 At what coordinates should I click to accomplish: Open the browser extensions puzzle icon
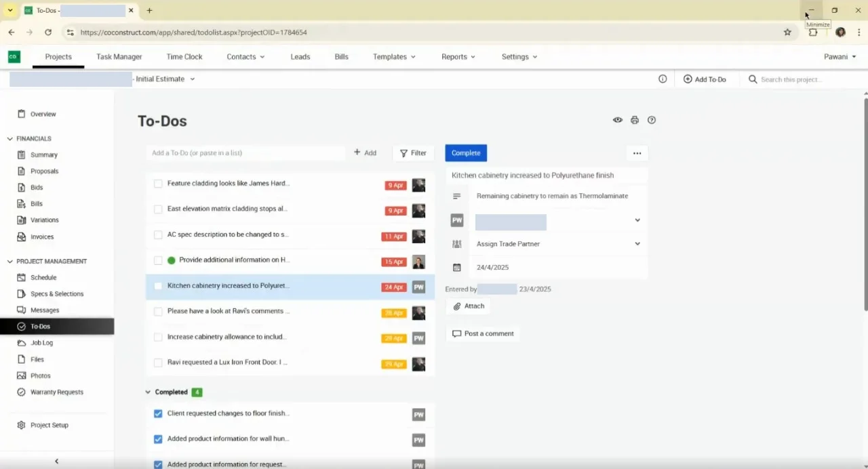tap(813, 32)
